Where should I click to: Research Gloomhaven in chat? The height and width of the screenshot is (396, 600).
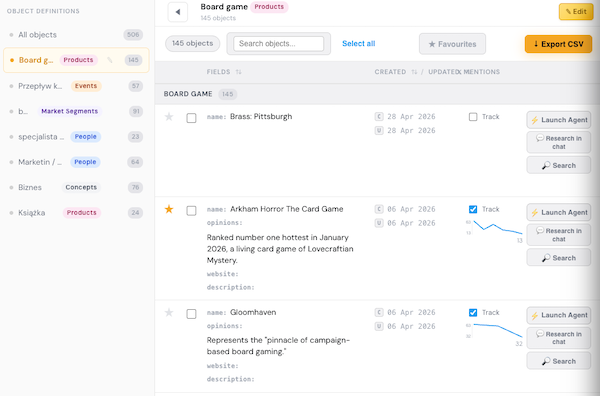(x=559, y=338)
